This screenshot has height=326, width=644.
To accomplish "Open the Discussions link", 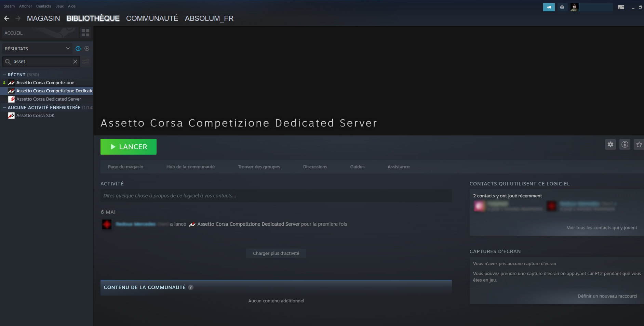I will click(315, 167).
